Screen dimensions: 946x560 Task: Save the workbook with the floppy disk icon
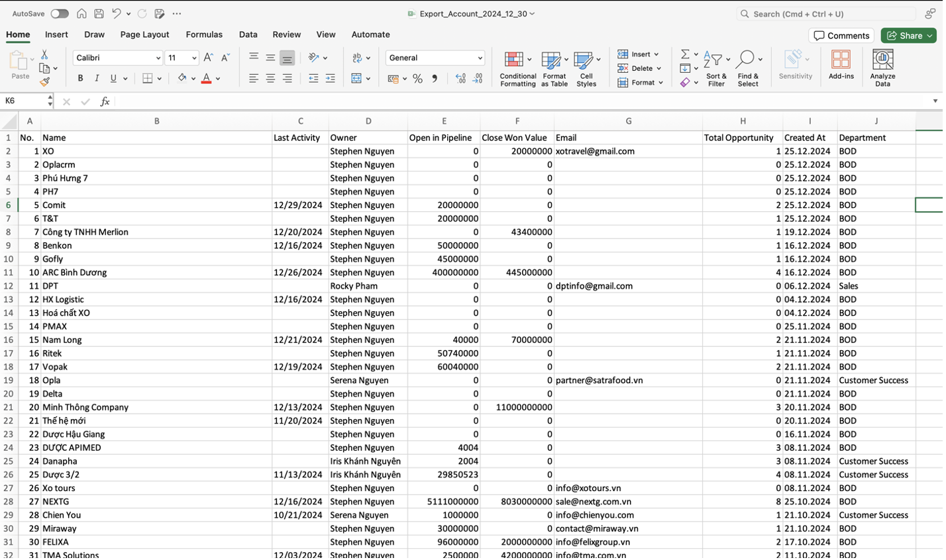click(x=99, y=14)
